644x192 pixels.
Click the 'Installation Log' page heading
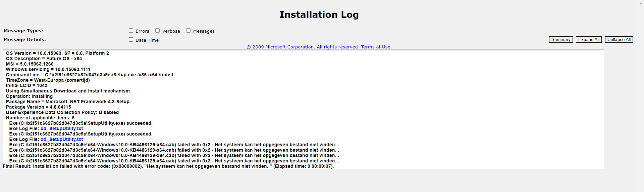point(319,14)
